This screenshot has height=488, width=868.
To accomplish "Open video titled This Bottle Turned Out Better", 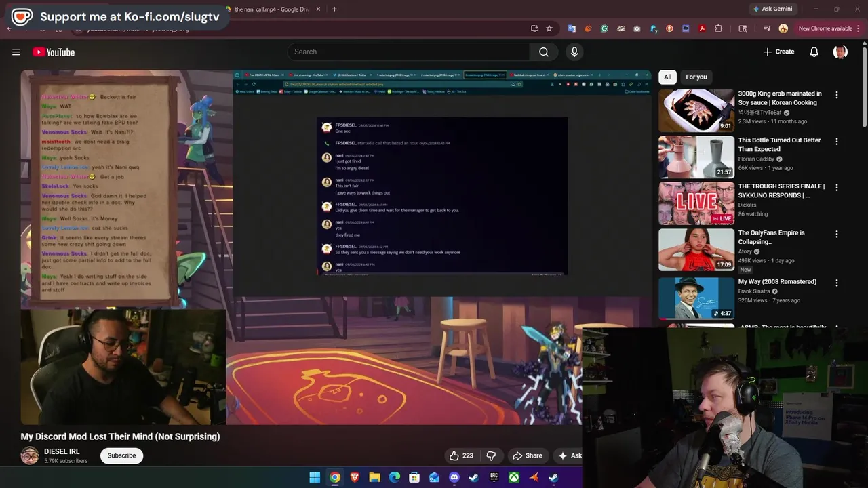I will (779, 144).
